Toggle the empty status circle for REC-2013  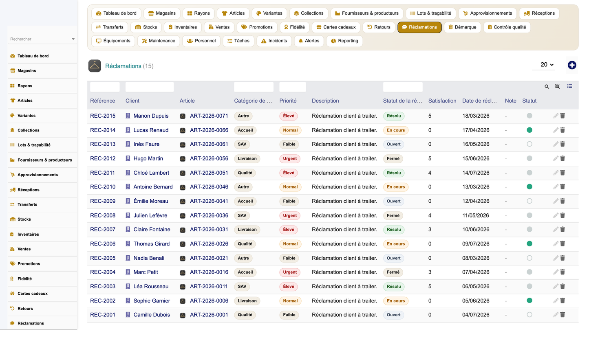coord(529,144)
